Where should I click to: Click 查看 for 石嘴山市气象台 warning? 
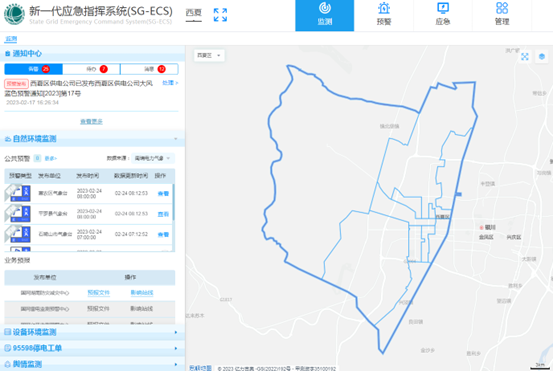click(x=163, y=235)
